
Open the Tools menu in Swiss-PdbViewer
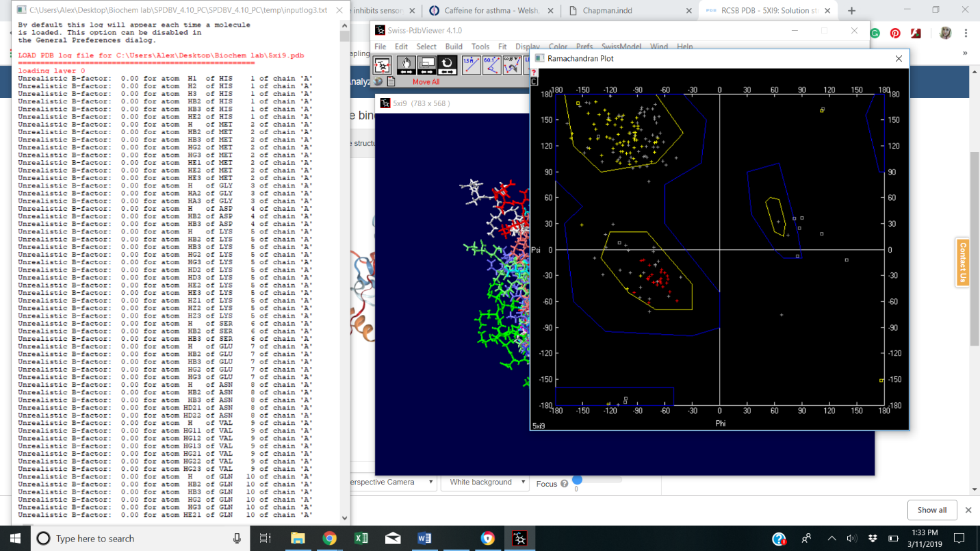(x=480, y=47)
